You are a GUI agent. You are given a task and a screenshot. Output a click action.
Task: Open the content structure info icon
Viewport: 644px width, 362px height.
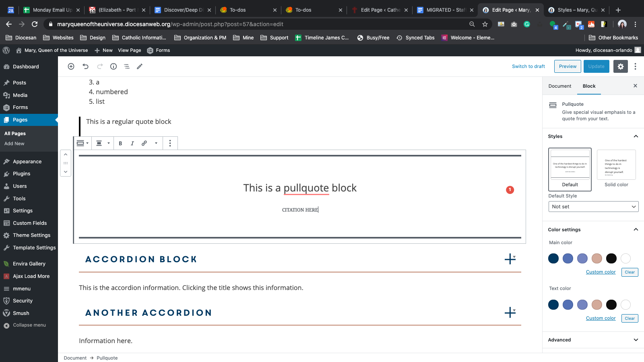coord(114,66)
